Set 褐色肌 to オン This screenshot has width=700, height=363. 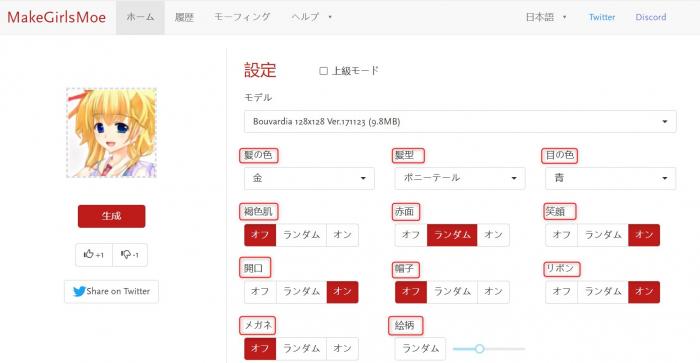(x=342, y=235)
